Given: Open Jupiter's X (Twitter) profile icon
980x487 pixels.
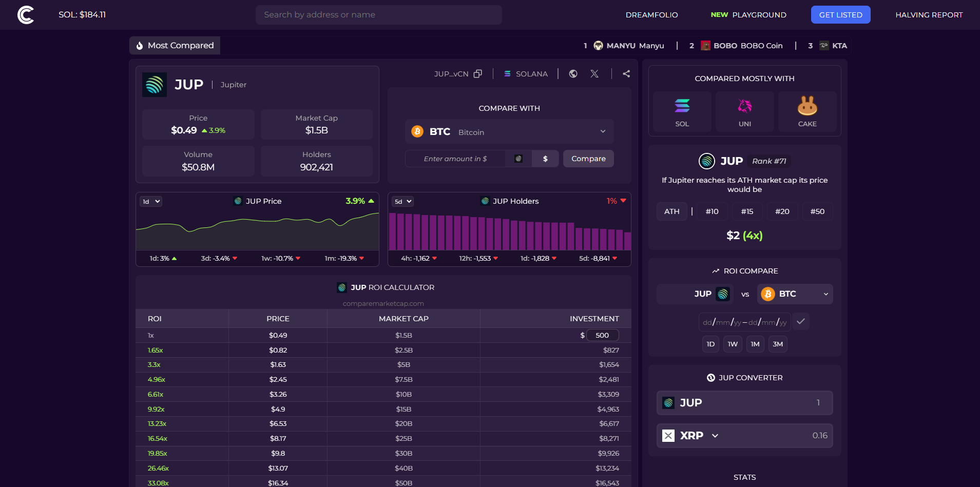Looking at the screenshot, I should pyautogui.click(x=594, y=73).
